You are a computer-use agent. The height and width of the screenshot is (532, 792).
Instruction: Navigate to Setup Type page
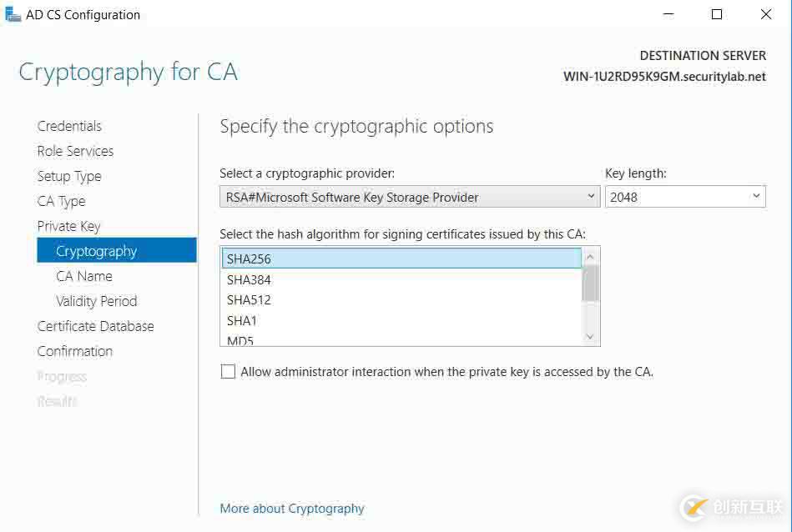click(69, 176)
